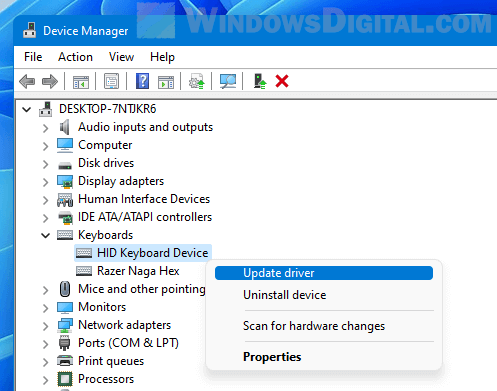Select the Network adapters label
The width and height of the screenshot is (497, 391).
pos(124,325)
